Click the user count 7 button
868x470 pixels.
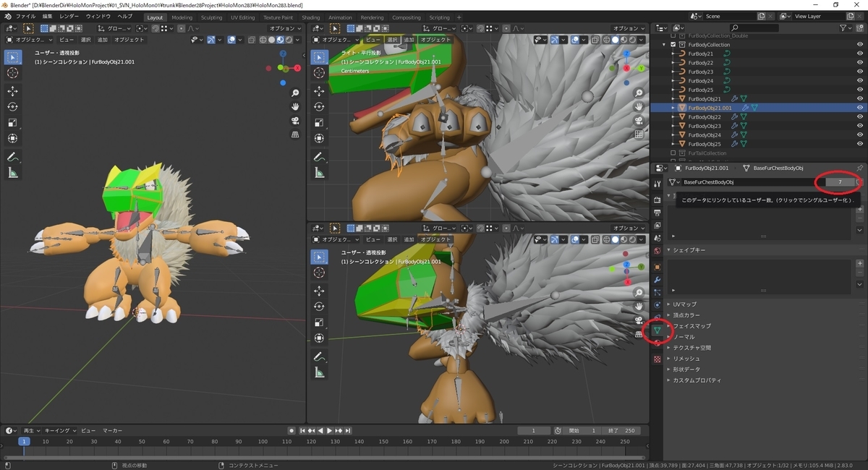click(840, 182)
